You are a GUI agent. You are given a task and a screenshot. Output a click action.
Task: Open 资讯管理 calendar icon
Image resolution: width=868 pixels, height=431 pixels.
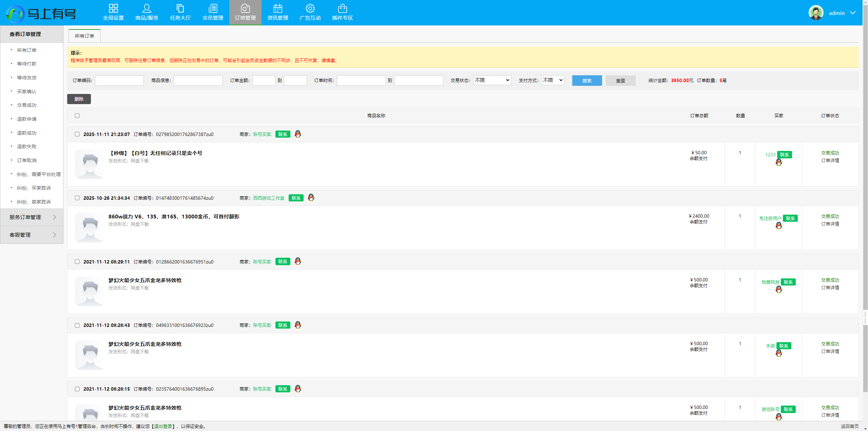277,8
